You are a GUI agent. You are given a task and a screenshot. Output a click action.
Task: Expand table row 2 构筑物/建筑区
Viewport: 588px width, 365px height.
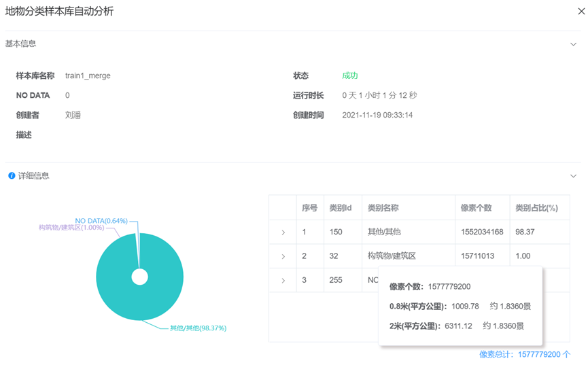(283, 257)
